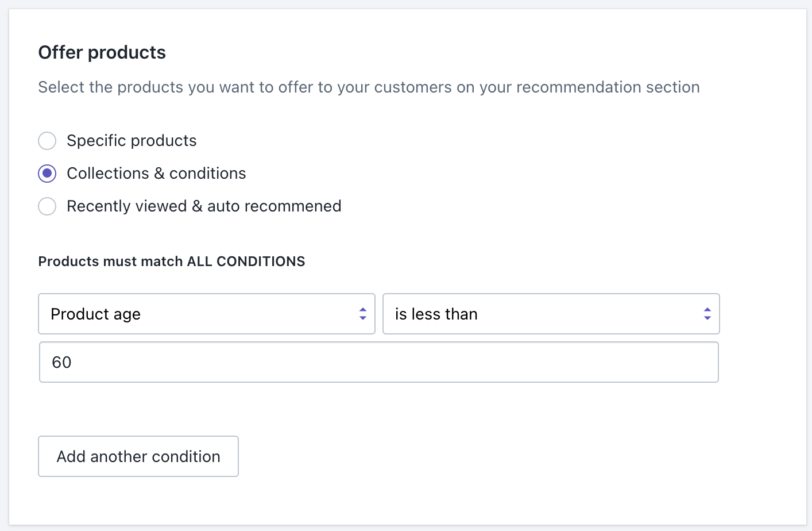Click the "Products must match ALL CONDITIONS" label
The height and width of the screenshot is (531, 812).
click(172, 261)
